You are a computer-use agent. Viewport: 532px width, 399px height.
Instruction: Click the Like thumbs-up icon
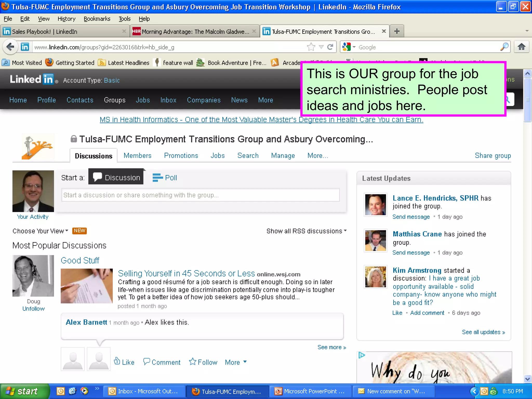point(117,361)
